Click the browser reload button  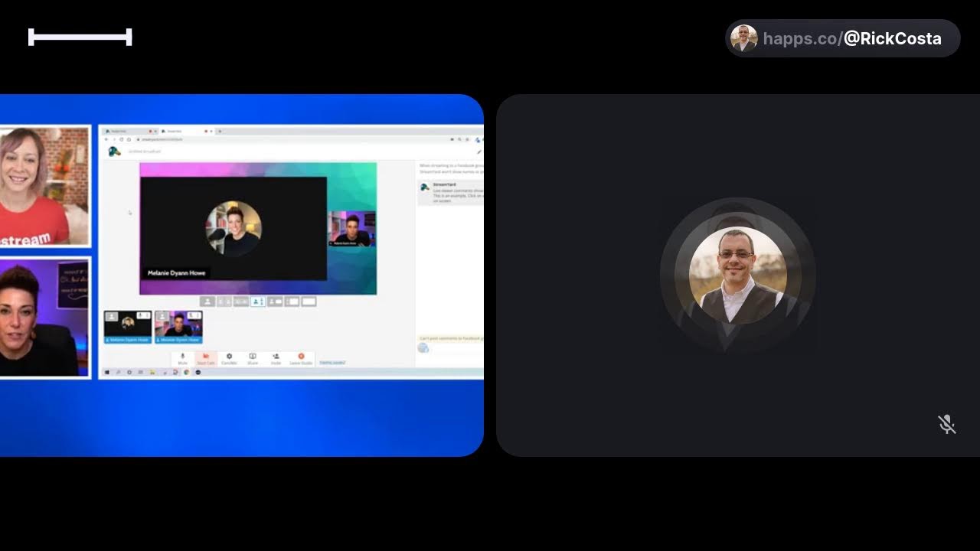click(x=122, y=139)
